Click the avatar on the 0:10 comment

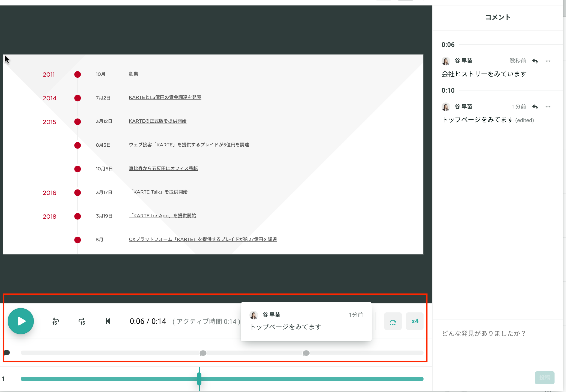(x=446, y=107)
